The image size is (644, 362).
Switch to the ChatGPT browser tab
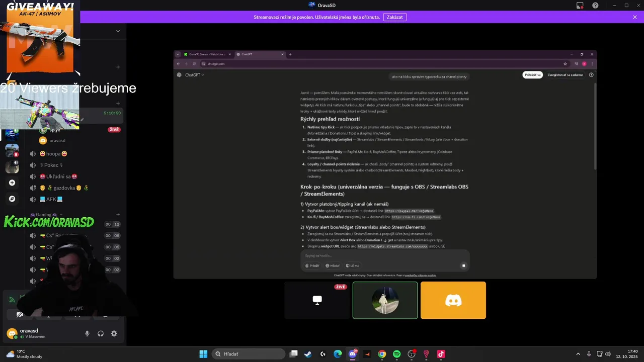click(x=260, y=54)
